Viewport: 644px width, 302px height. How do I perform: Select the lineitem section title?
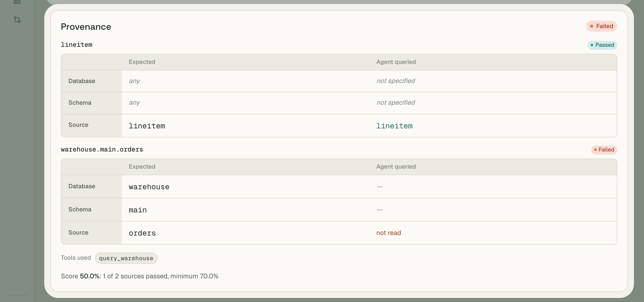click(x=76, y=45)
